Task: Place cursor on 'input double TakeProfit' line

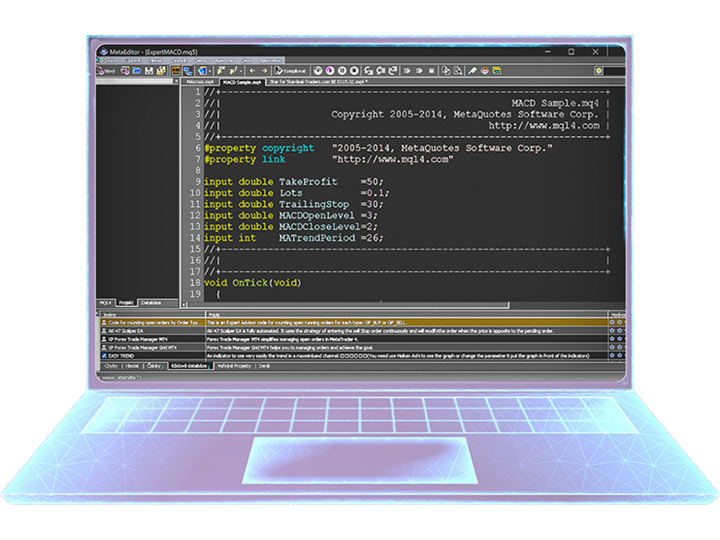Action: pyautogui.click(x=293, y=182)
